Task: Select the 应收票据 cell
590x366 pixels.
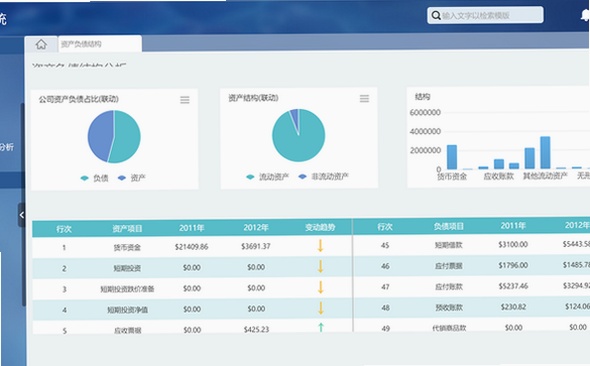Action: 128,331
